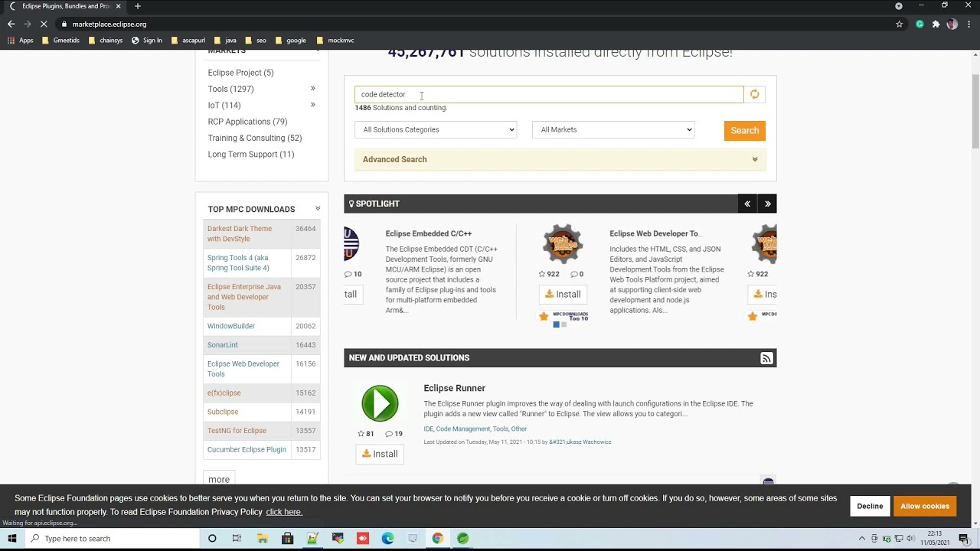Open Task View in taskbar
Screen dimensions: 980x551
point(237,539)
